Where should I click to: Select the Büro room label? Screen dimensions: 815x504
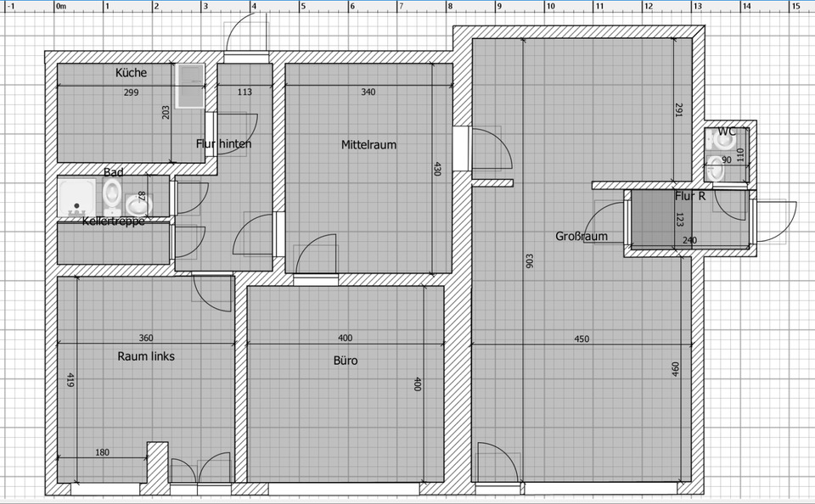[x=346, y=361]
